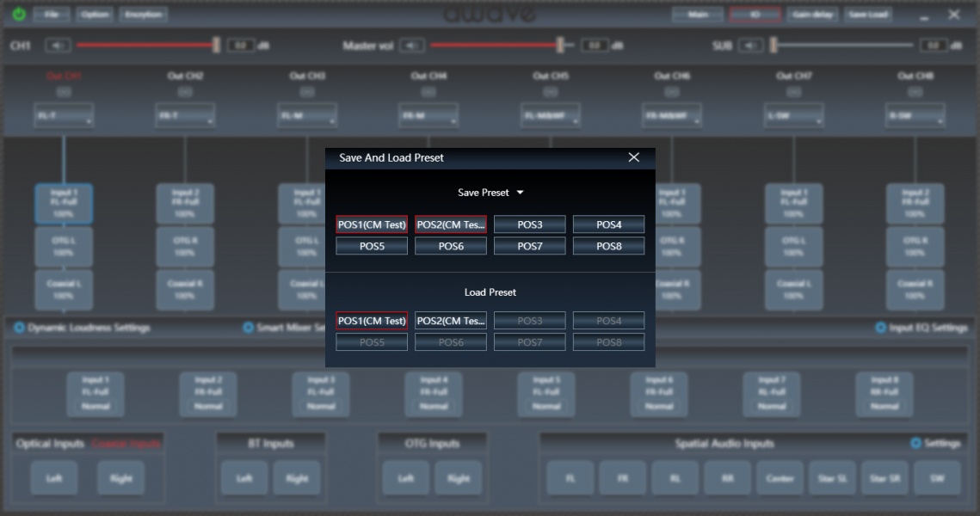Switch to the Gain delay tab
This screenshot has height=516, width=980.
point(811,15)
